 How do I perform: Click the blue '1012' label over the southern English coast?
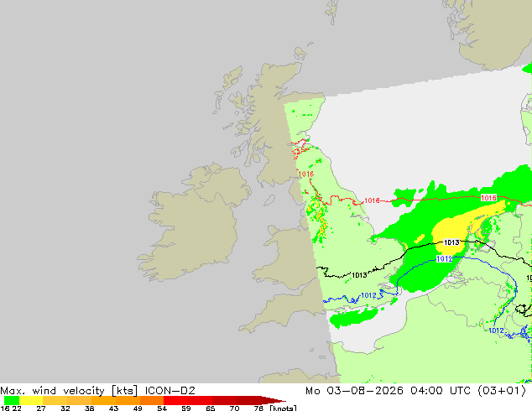[369, 295]
